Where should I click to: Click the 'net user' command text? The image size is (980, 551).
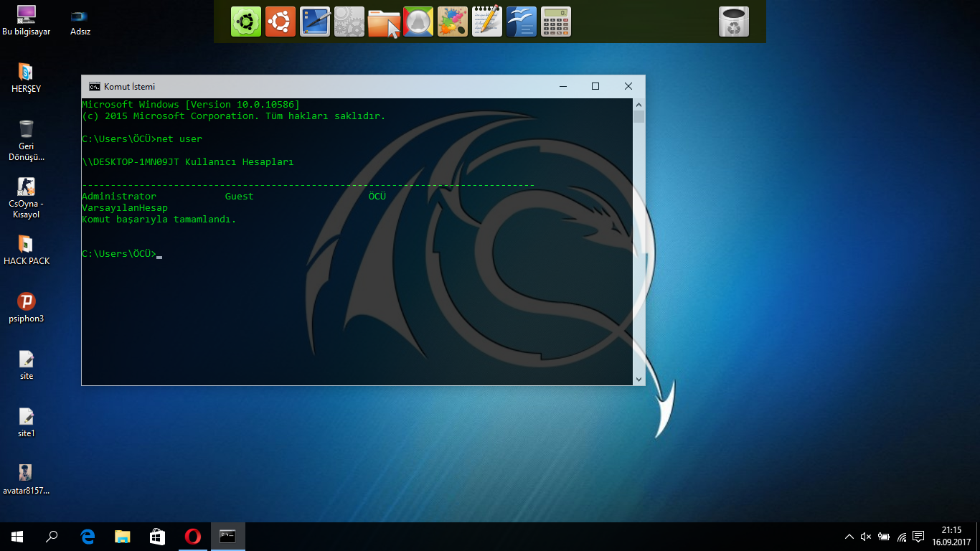point(179,139)
